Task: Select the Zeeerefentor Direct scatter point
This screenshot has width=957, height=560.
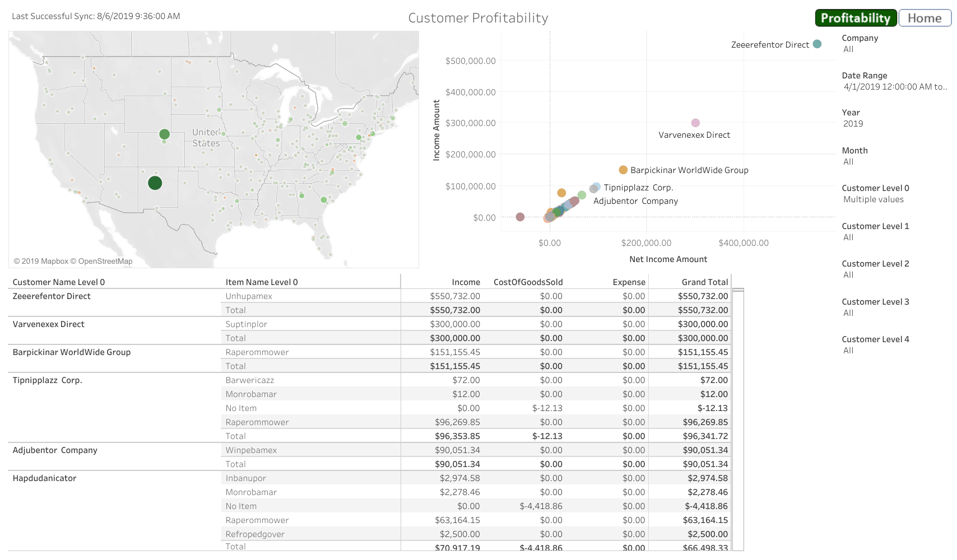Action: (x=817, y=44)
